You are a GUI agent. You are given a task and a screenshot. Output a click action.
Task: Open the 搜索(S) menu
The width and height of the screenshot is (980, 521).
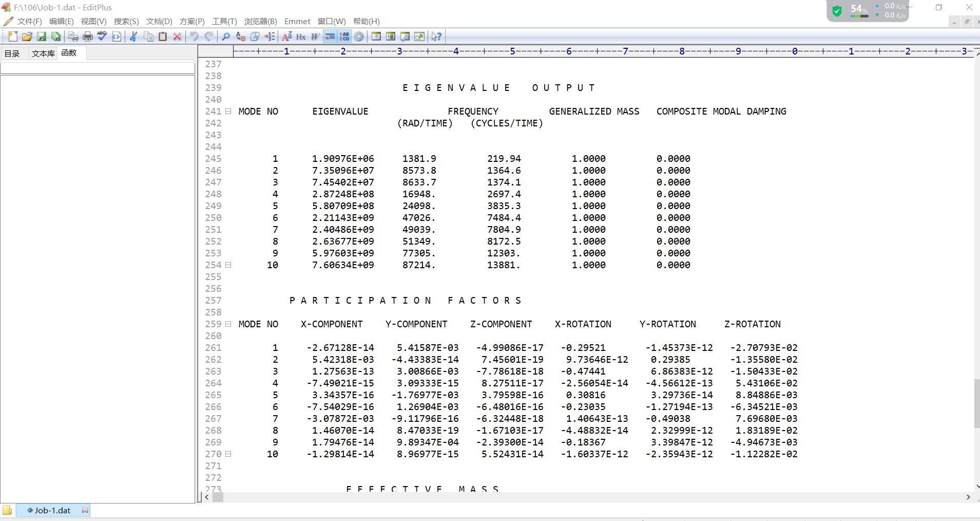[126, 22]
